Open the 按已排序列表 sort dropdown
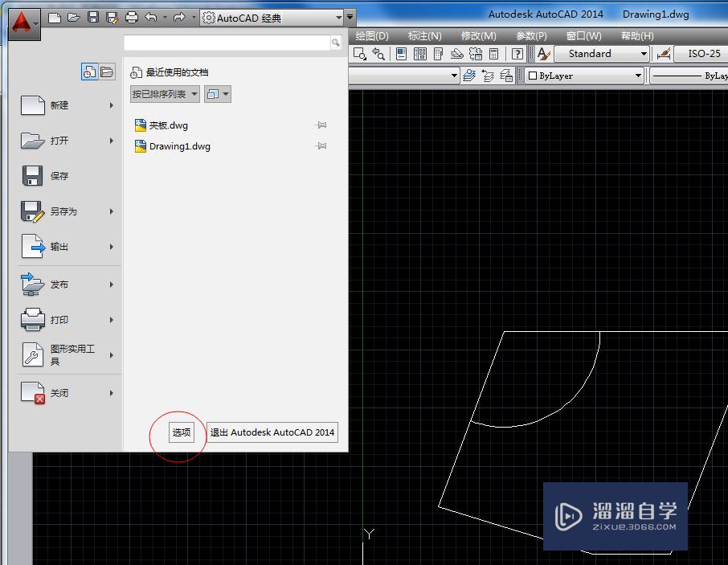Screen dimensions: 728x565 tap(165, 94)
